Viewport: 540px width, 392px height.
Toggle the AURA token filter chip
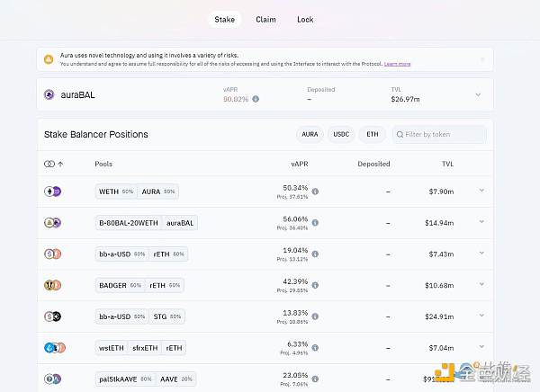point(309,135)
